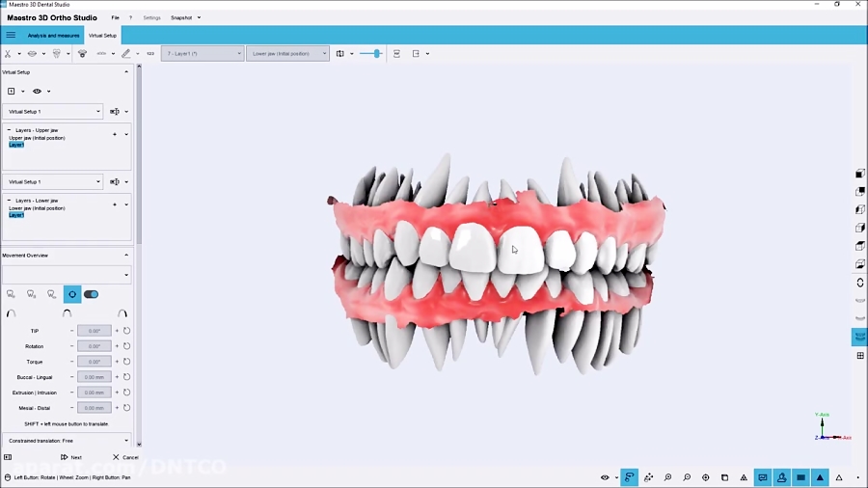Click the grid view icon in right sidebar
Image resolution: width=868 pixels, height=488 pixels.
[860, 356]
